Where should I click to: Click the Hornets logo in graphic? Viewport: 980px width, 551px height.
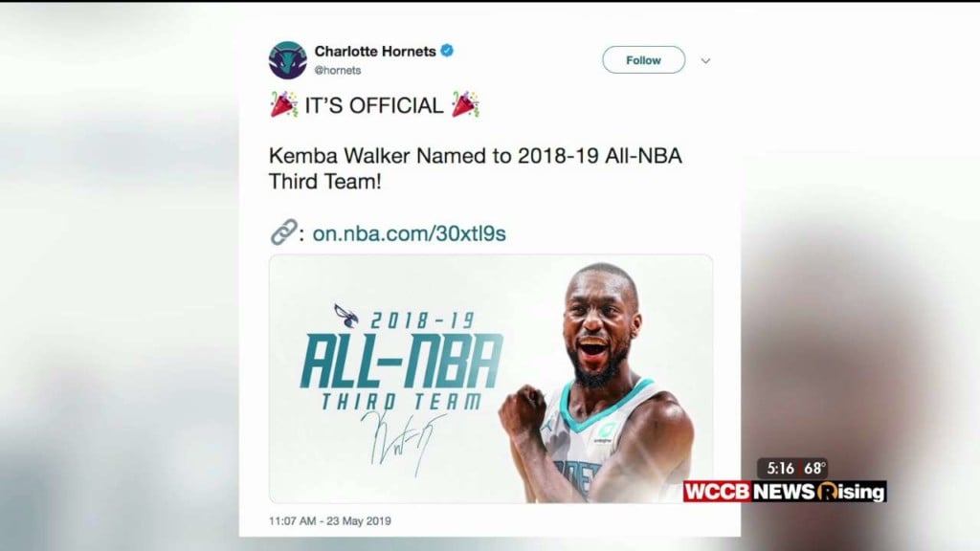click(346, 316)
